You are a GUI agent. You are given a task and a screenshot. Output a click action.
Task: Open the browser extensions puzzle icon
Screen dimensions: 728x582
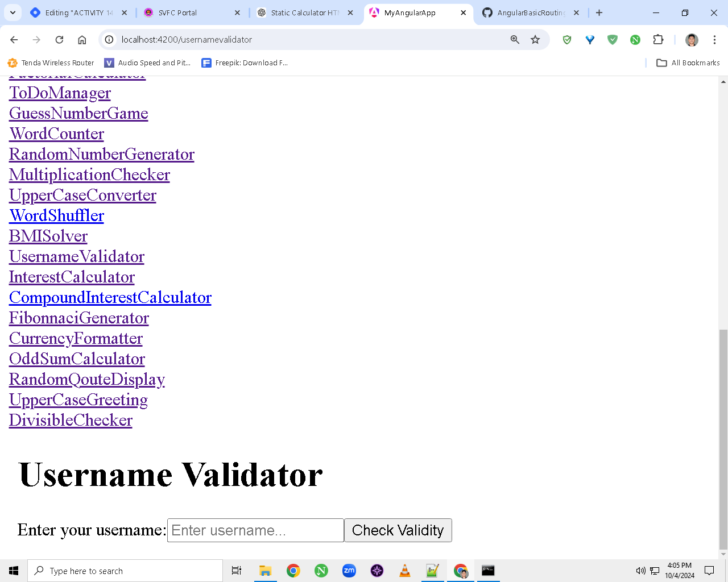(658, 40)
